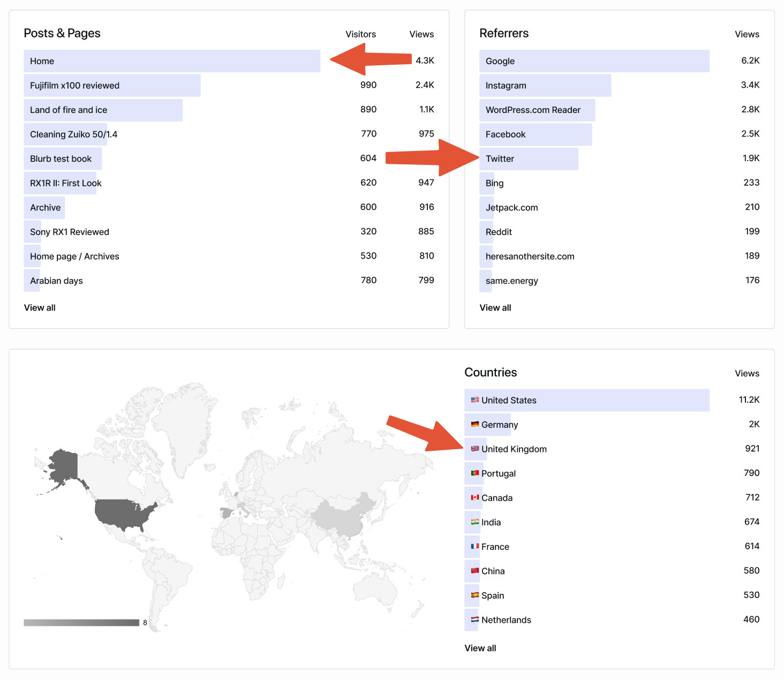This screenshot has width=784, height=680.
Task: View all referrers
Action: 495,307
